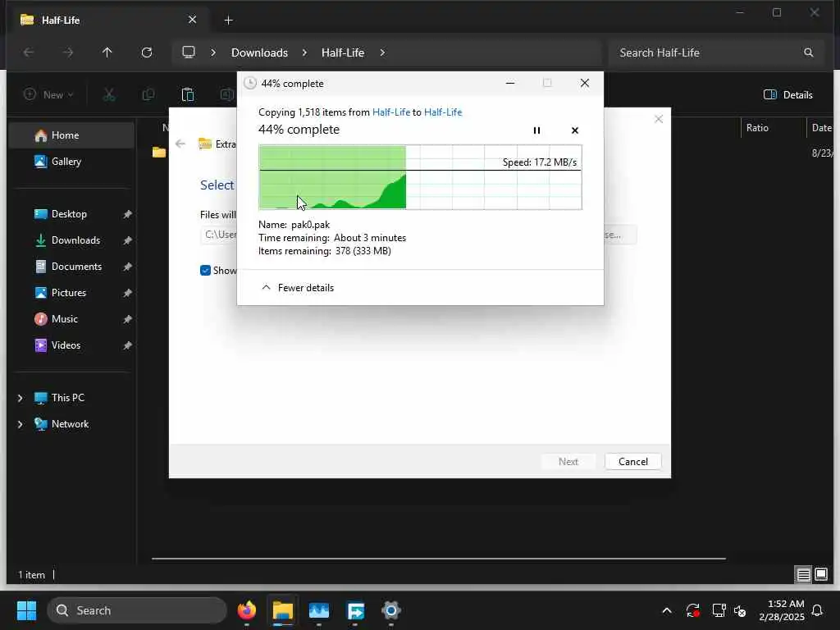Click the pin icon next to Videos
Image resolution: width=840 pixels, height=630 pixels.
click(x=127, y=345)
